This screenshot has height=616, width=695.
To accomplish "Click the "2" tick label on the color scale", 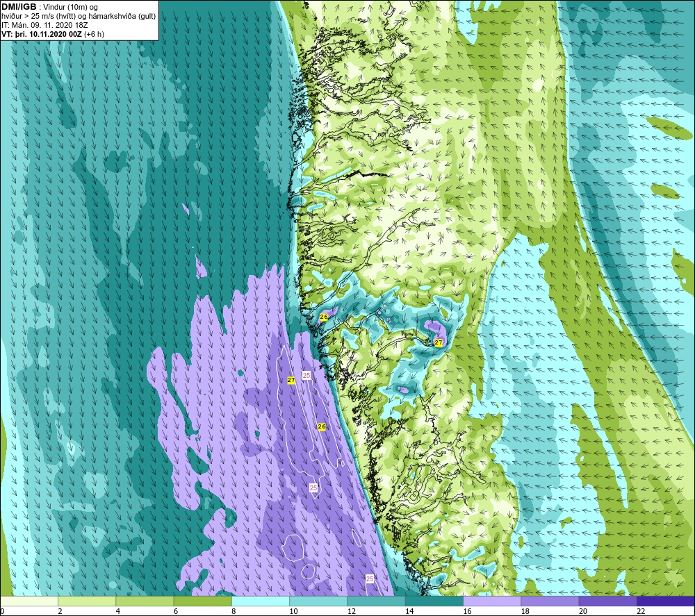I will click(x=60, y=611).
